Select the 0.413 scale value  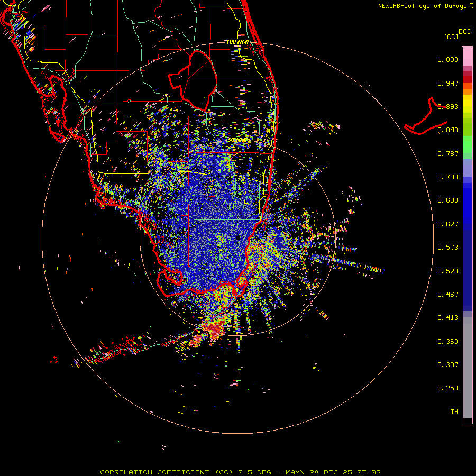[448, 318]
